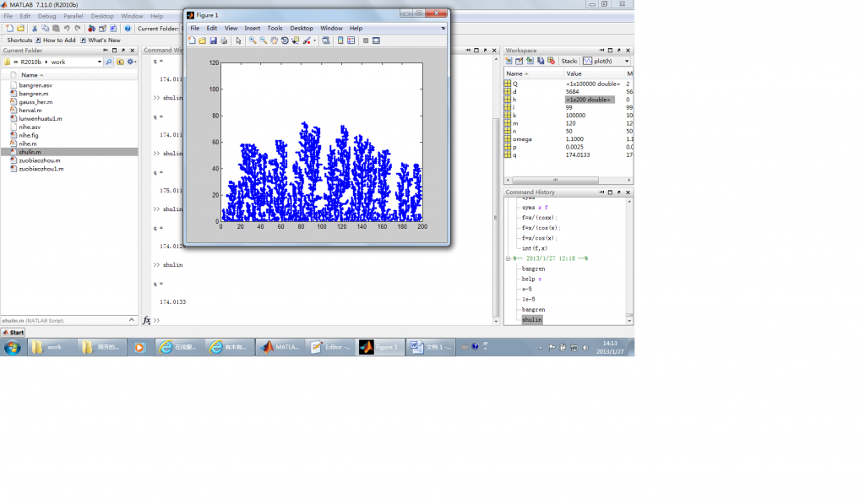Insert a legend using the toolbar icon
Viewport: 865px width, 504px height.
pos(351,41)
